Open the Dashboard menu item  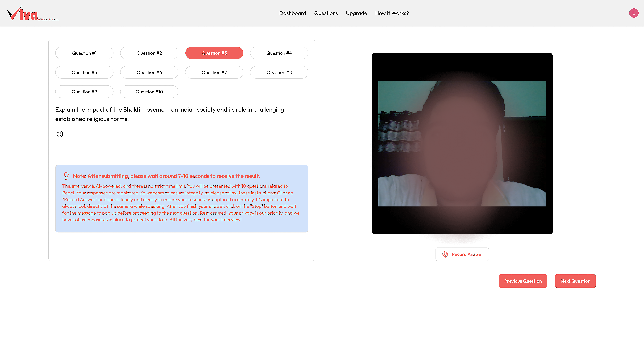pyautogui.click(x=292, y=13)
